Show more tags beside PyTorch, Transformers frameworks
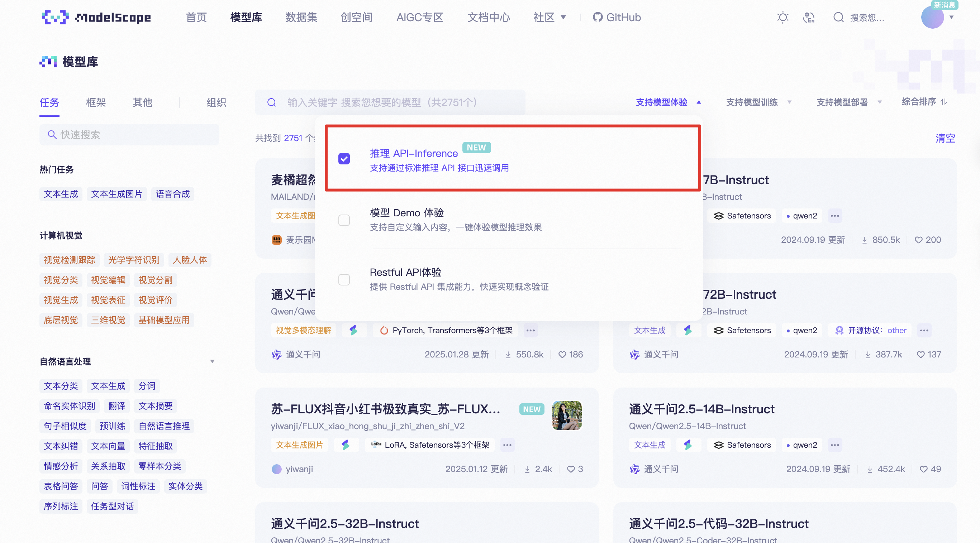980x543 pixels. tap(531, 331)
